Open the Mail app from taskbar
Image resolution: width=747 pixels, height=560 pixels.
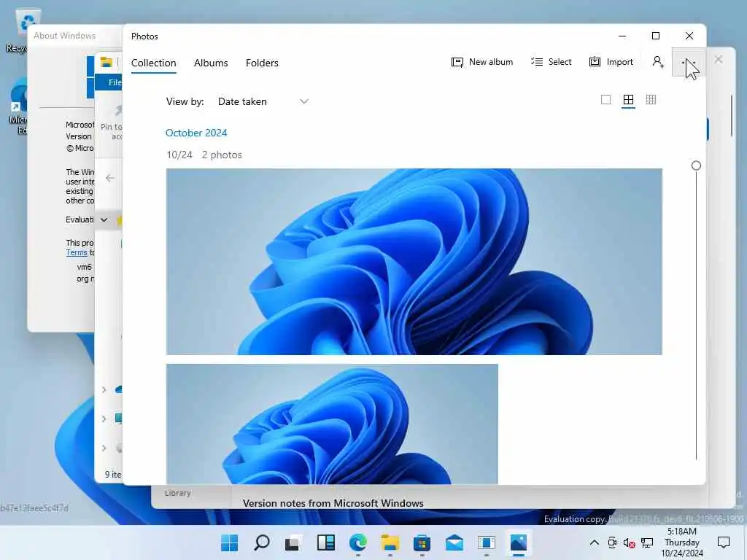pyautogui.click(x=454, y=542)
